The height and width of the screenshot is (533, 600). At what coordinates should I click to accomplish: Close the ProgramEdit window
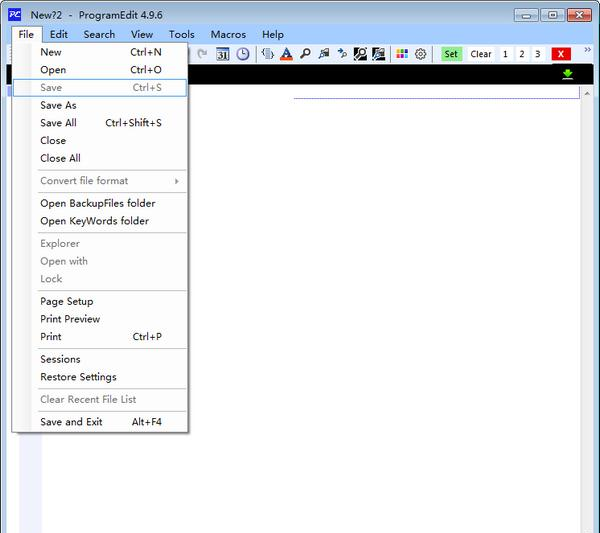click(579, 15)
